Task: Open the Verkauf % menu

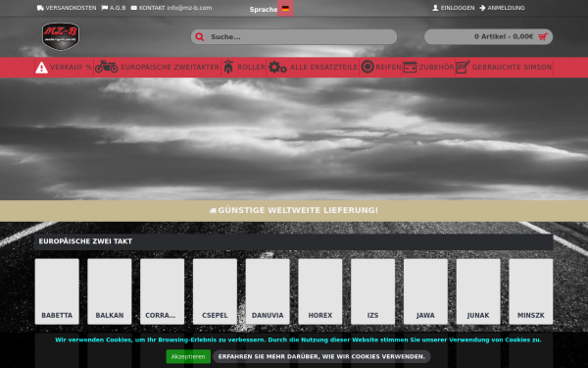Action: pyautogui.click(x=64, y=67)
